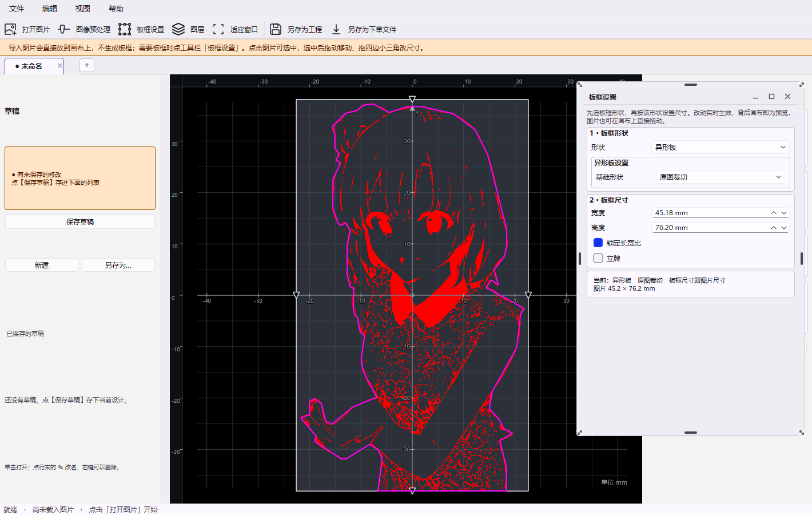Maximize the 板框设置 panel
Screen dimensions: 812x515
[x=771, y=97]
